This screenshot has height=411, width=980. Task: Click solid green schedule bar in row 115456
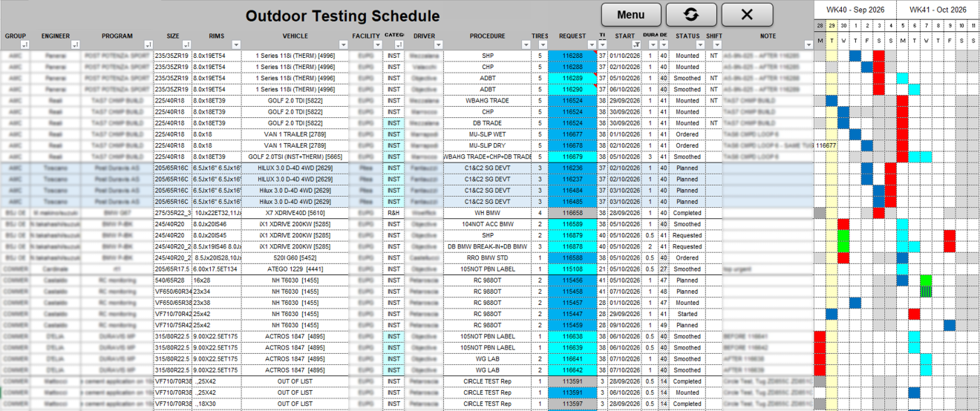pyautogui.click(x=926, y=280)
